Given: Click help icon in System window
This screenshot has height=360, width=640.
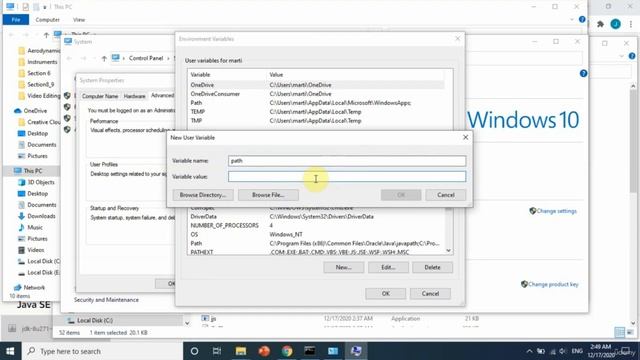Looking at the screenshot, I should click(x=583, y=73).
